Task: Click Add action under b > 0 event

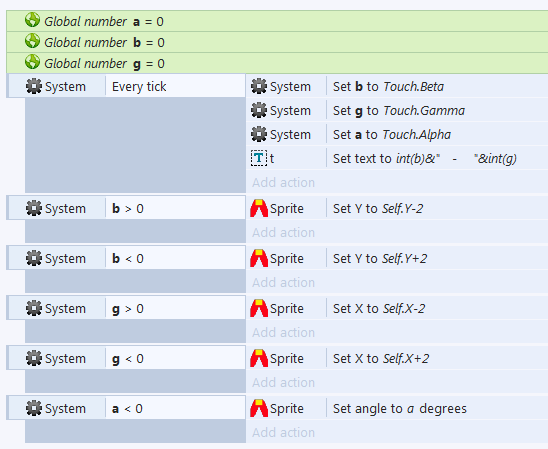Action: (283, 232)
